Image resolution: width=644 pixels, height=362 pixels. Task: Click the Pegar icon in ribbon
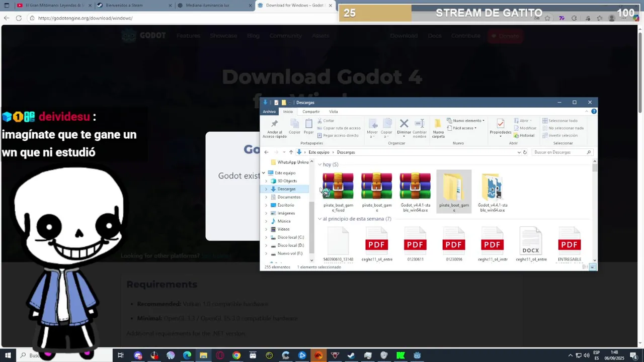click(x=308, y=126)
